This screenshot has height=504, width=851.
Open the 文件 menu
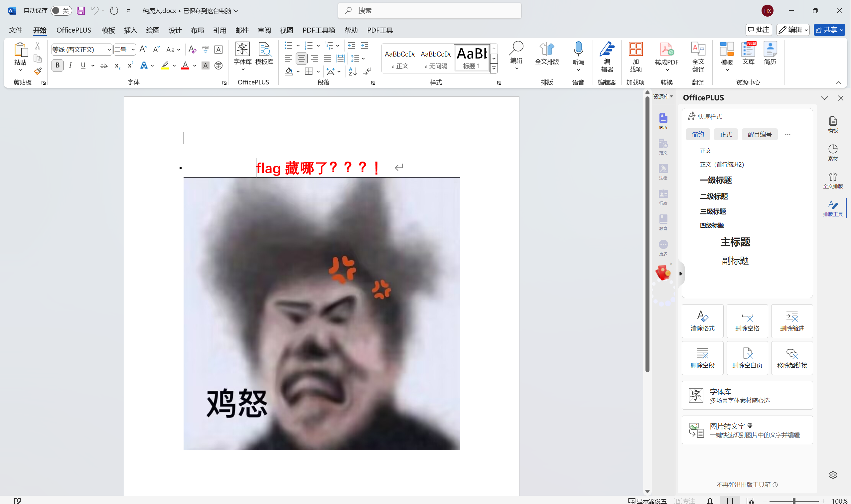coord(16,30)
